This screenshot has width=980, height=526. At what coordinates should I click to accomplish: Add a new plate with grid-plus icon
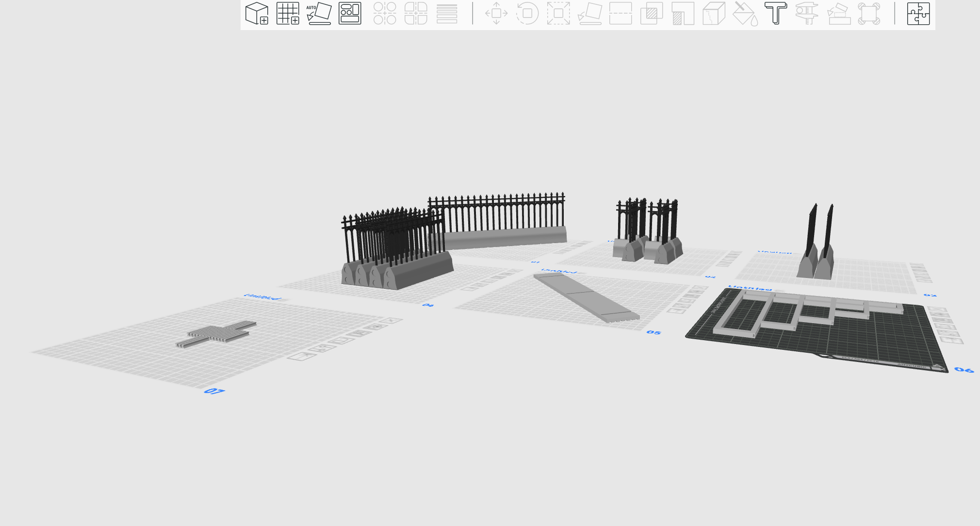coord(288,13)
